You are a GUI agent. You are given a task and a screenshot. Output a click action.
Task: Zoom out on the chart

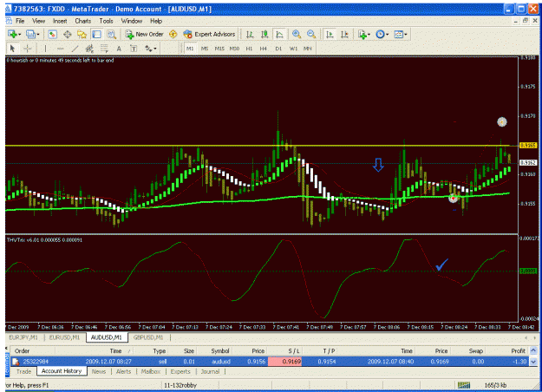tap(311, 34)
